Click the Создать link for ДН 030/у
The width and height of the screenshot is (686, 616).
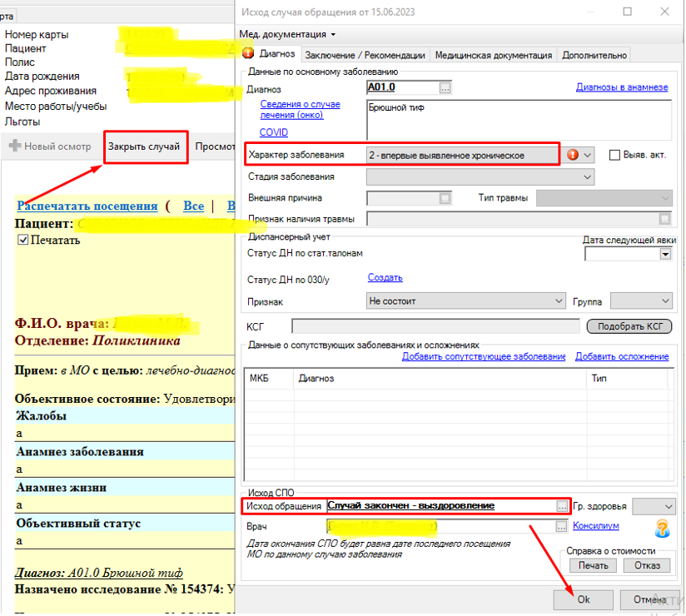click(x=385, y=277)
